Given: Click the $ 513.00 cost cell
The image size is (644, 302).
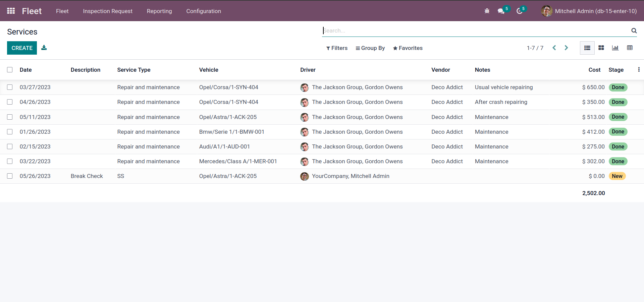Looking at the screenshot, I should pyautogui.click(x=593, y=117).
